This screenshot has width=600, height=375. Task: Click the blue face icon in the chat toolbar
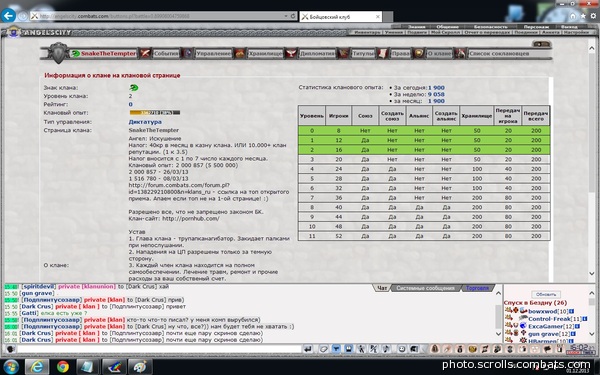tap(348, 349)
